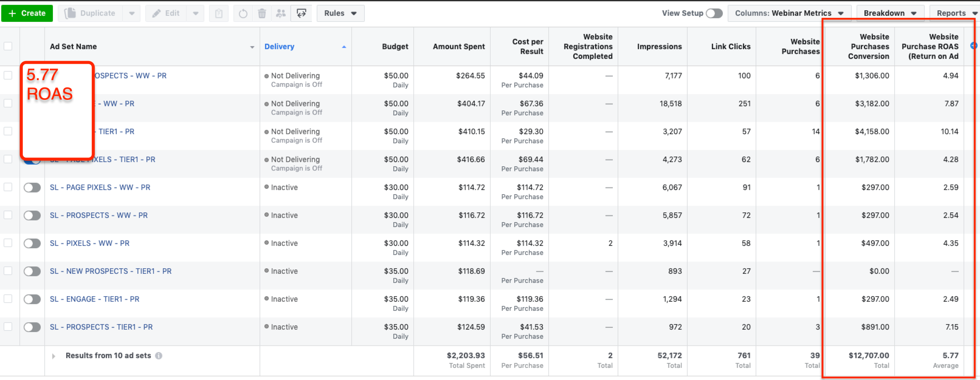This screenshot has height=380, width=980.
Task: Open the Breakdown dropdown
Action: (x=890, y=13)
